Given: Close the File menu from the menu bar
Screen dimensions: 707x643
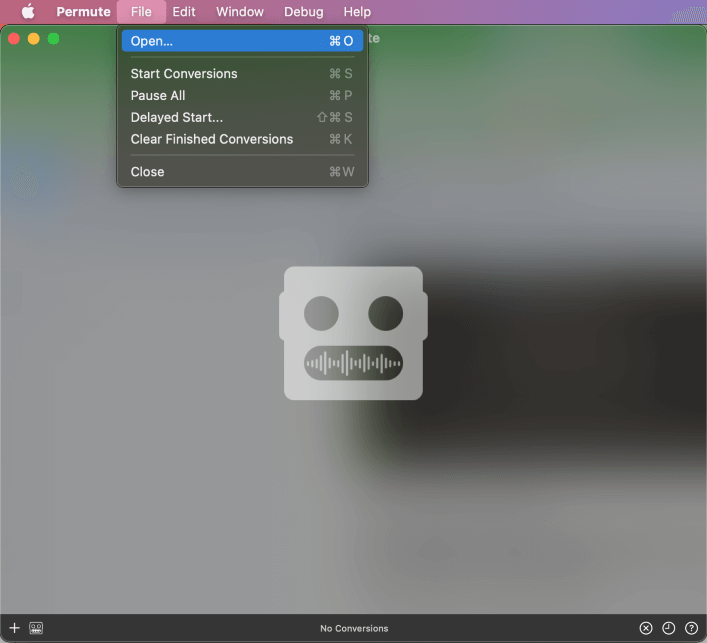Looking at the screenshot, I should pos(141,11).
